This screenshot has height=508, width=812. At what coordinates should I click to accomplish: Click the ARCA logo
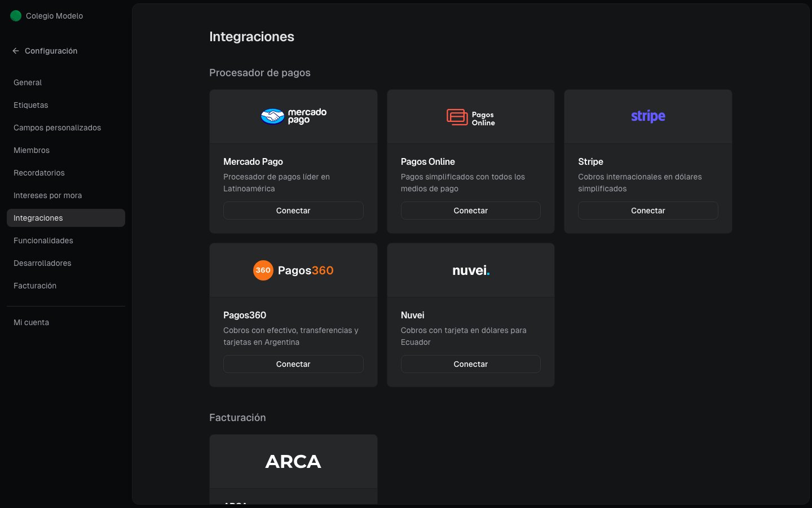coord(293,462)
